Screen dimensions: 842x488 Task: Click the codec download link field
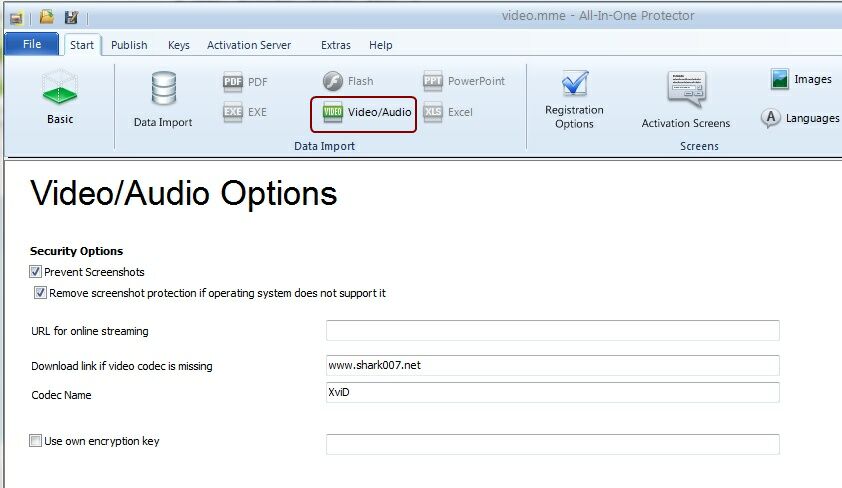coord(552,365)
